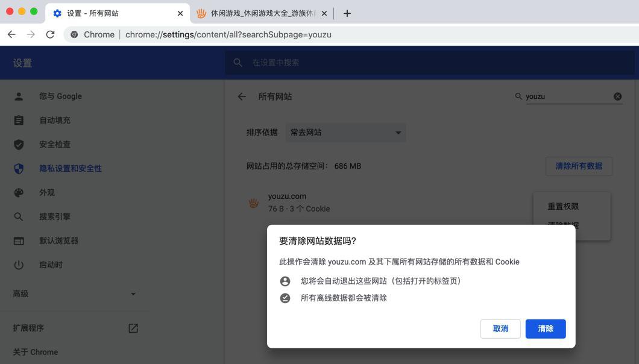
Task: Click the magnifier icon for 搜索引擎
Action: pyautogui.click(x=19, y=216)
